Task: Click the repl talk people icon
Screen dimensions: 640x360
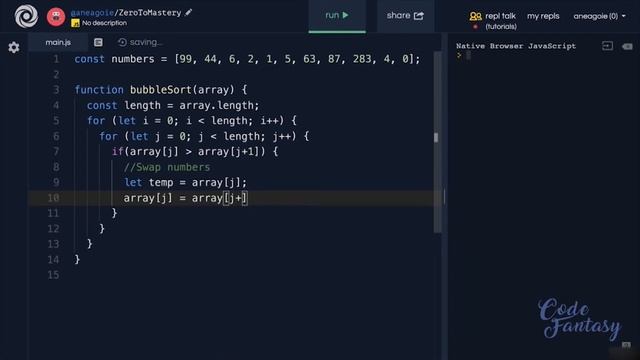Action: (x=476, y=16)
